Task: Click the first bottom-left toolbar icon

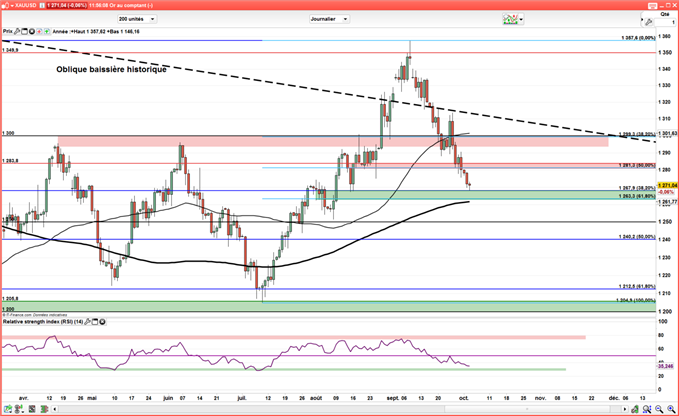Action: tap(8, 409)
